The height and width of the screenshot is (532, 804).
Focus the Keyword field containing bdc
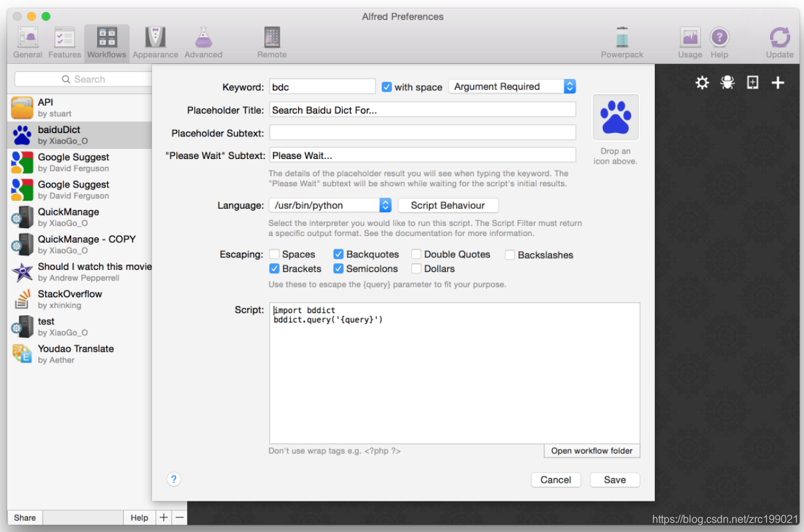[x=323, y=86]
